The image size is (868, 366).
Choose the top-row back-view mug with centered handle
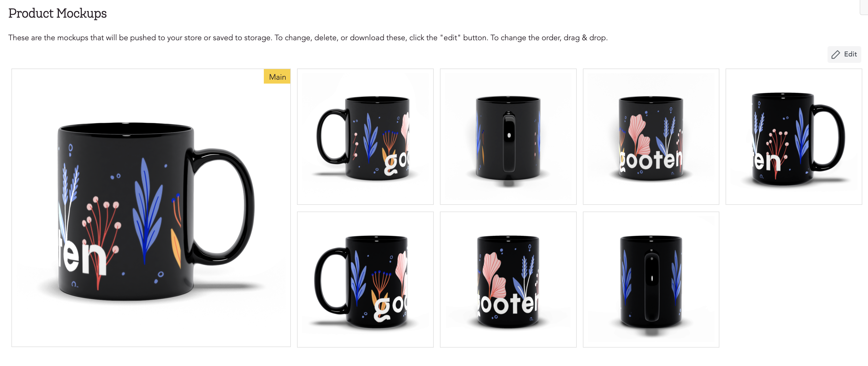pos(508,137)
